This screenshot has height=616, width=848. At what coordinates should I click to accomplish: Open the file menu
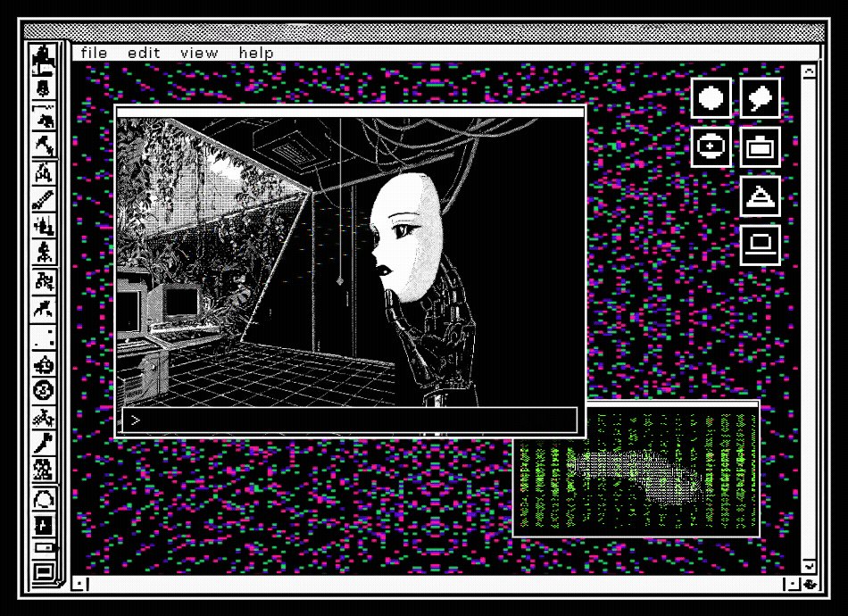94,53
